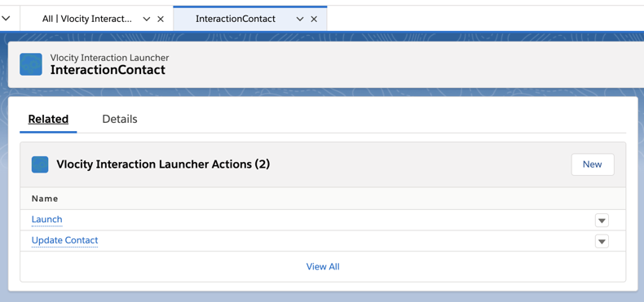Open the Launch action record link

46,220
